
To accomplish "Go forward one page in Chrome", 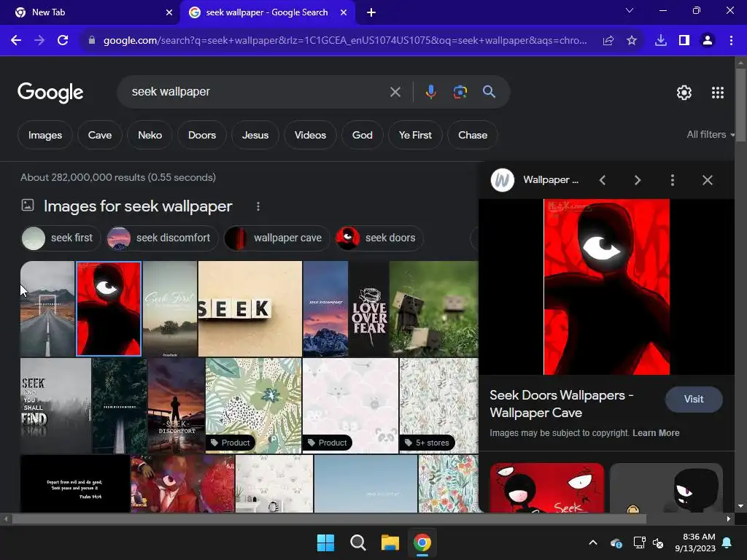I will tap(39, 41).
